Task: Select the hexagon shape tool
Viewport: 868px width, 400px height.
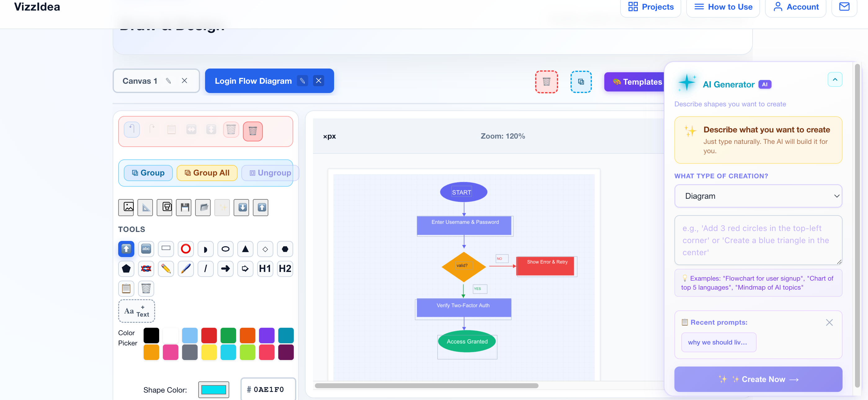Action: (x=285, y=249)
